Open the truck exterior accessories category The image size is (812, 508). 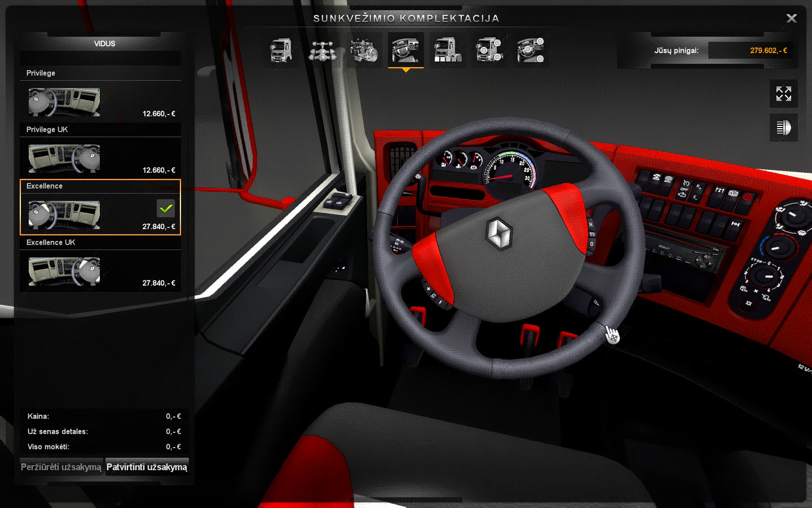[x=489, y=50]
